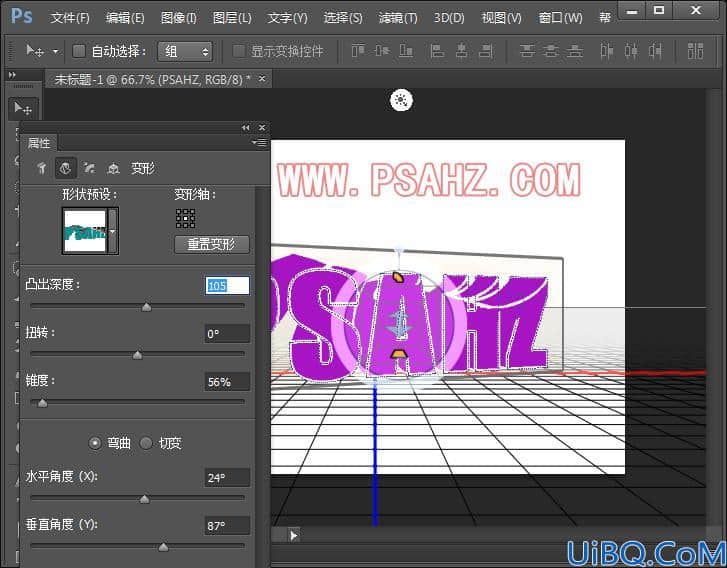Screen dimensions: 727x568
Task: Open the 视图(V) menu
Action: tap(501, 18)
